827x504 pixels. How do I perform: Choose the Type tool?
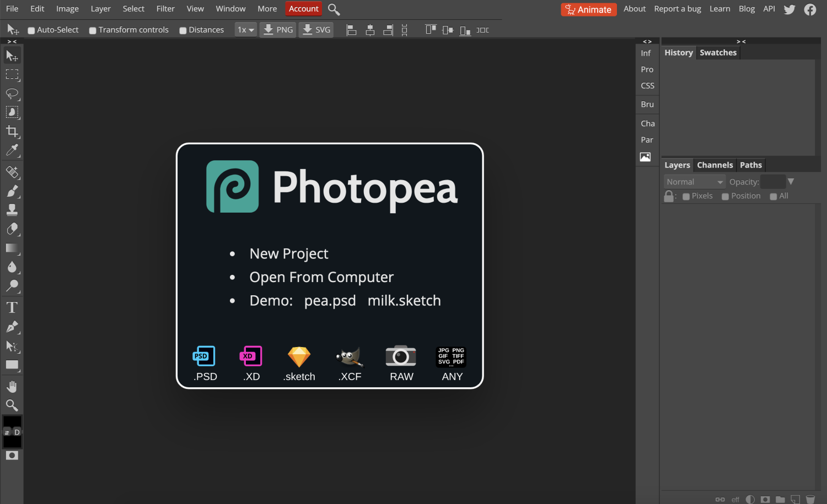tap(12, 307)
